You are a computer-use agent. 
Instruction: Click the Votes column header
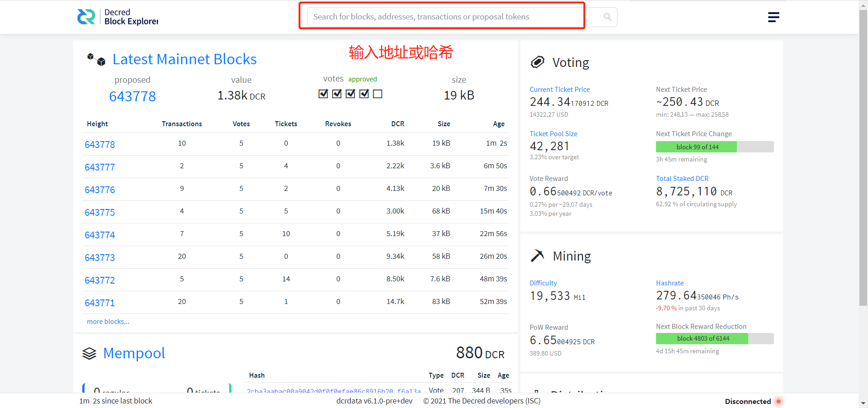(241, 124)
